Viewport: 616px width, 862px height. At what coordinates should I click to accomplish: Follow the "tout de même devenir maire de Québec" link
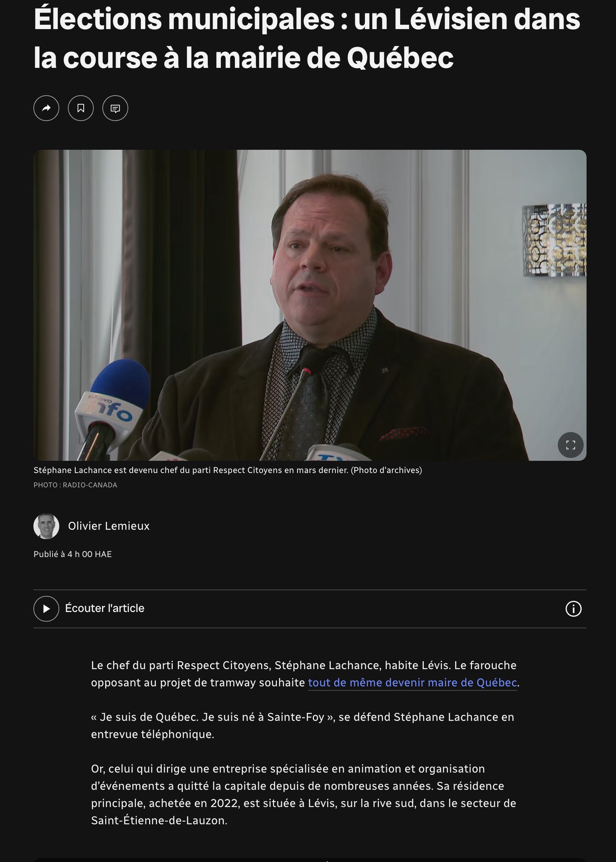[412, 682]
